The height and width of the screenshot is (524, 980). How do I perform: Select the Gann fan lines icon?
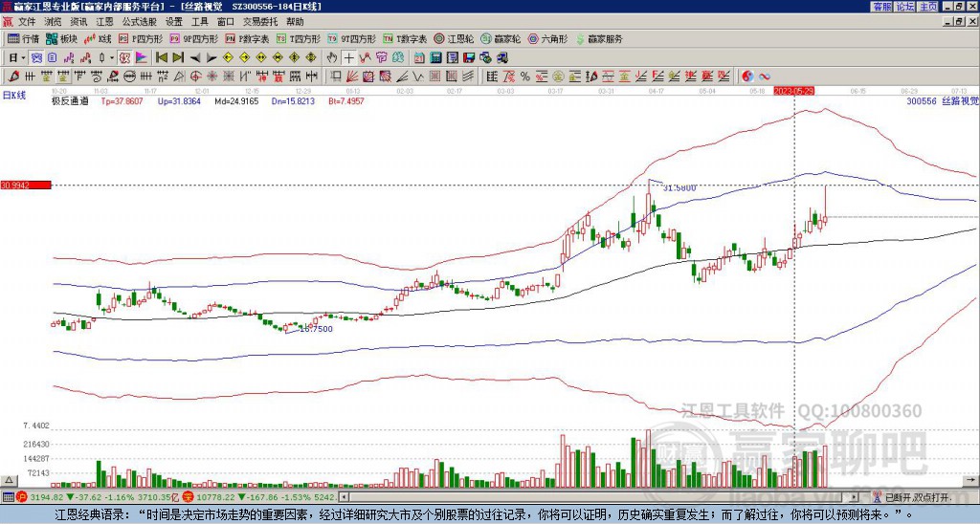(x=352, y=76)
